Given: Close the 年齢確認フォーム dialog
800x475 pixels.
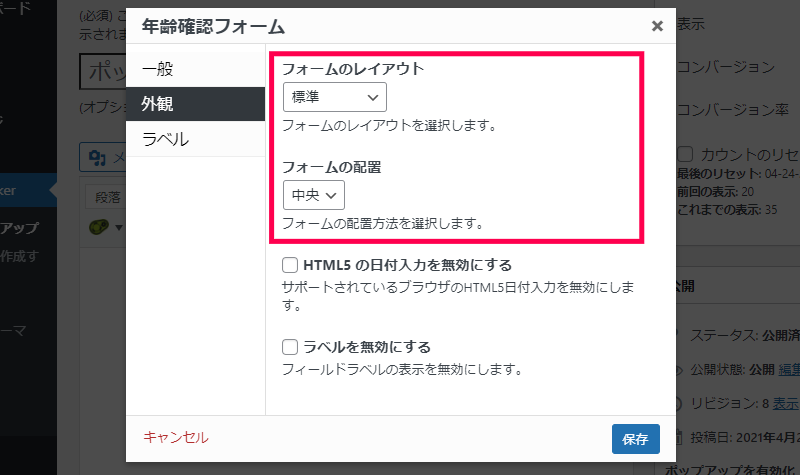Looking at the screenshot, I should point(657,26).
